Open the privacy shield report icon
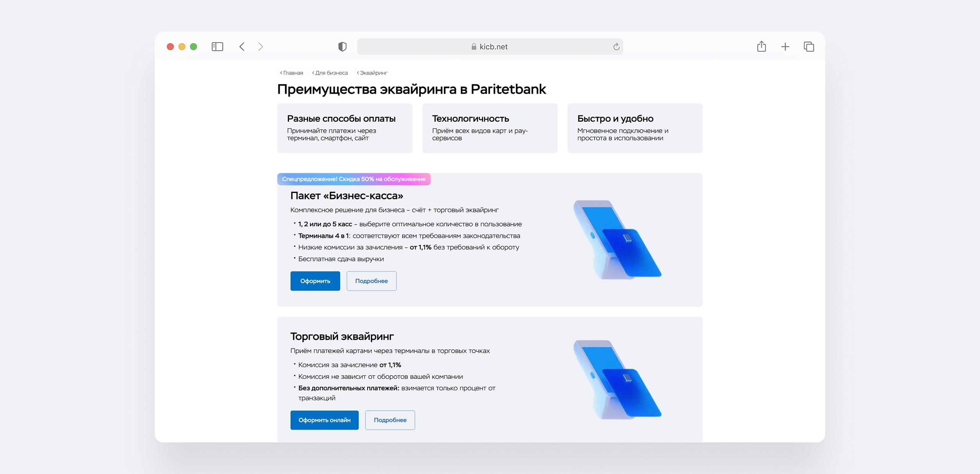This screenshot has width=980, height=474. 342,47
